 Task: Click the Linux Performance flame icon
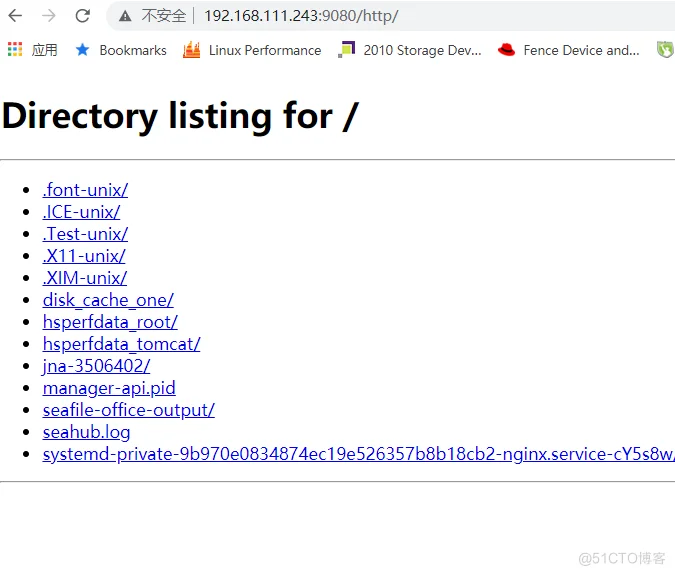point(192,49)
